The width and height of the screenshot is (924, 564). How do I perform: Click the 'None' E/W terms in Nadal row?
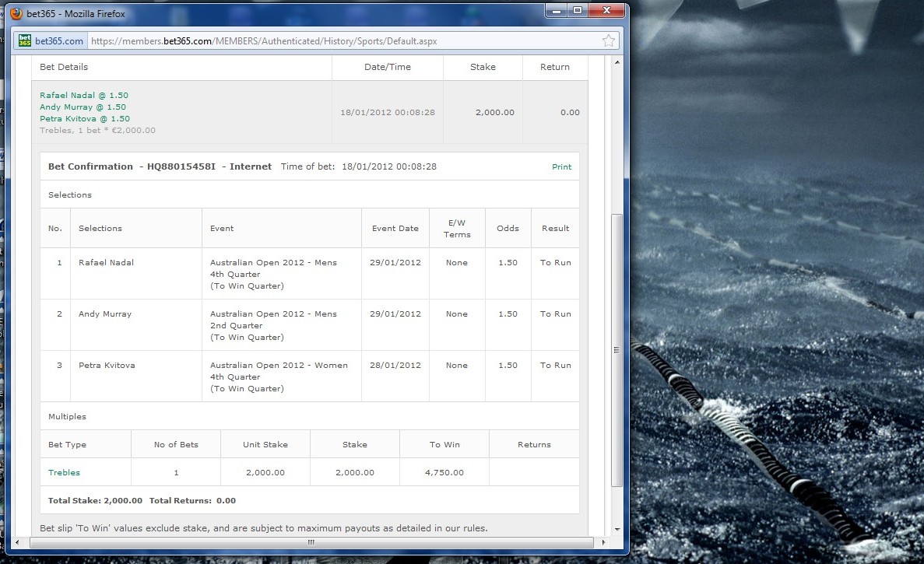[x=457, y=262]
